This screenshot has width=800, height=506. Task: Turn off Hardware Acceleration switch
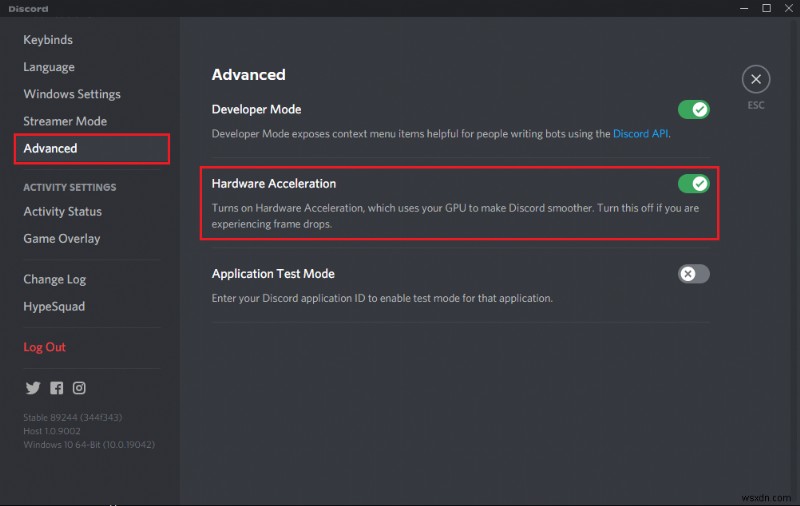pyautogui.click(x=693, y=184)
